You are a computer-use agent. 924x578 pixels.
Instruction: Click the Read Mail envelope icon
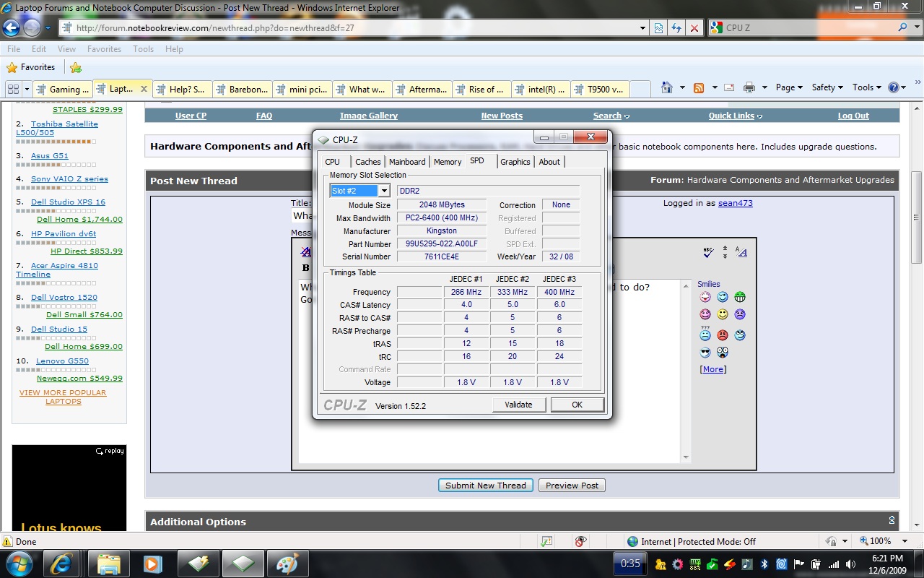pos(729,87)
